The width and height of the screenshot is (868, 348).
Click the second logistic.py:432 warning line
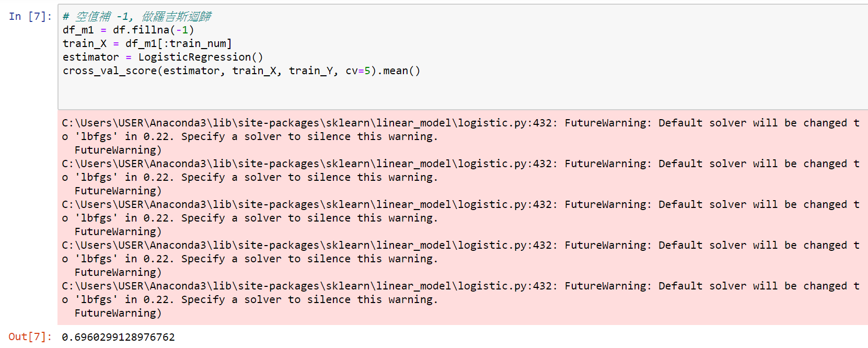click(x=460, y=164)
